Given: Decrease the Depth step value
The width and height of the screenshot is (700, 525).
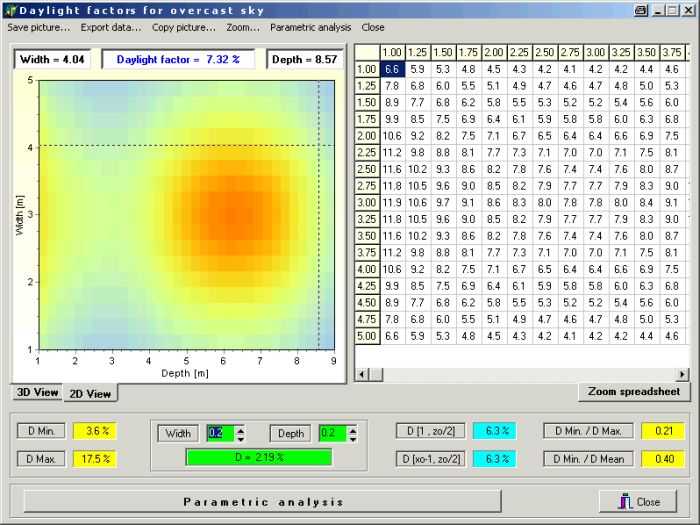Looking at the screenshot, I should point(353,438).
